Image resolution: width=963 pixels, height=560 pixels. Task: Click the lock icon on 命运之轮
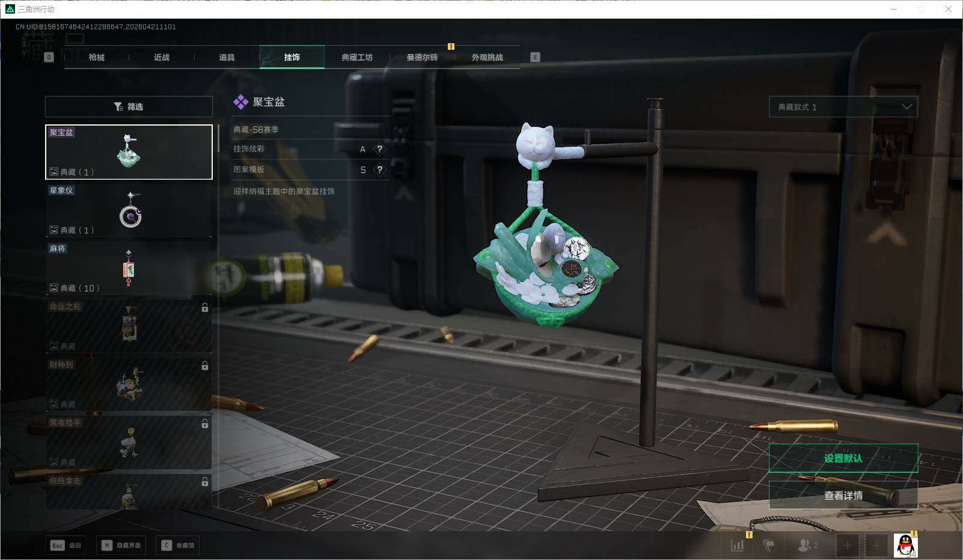pos(205,308)
